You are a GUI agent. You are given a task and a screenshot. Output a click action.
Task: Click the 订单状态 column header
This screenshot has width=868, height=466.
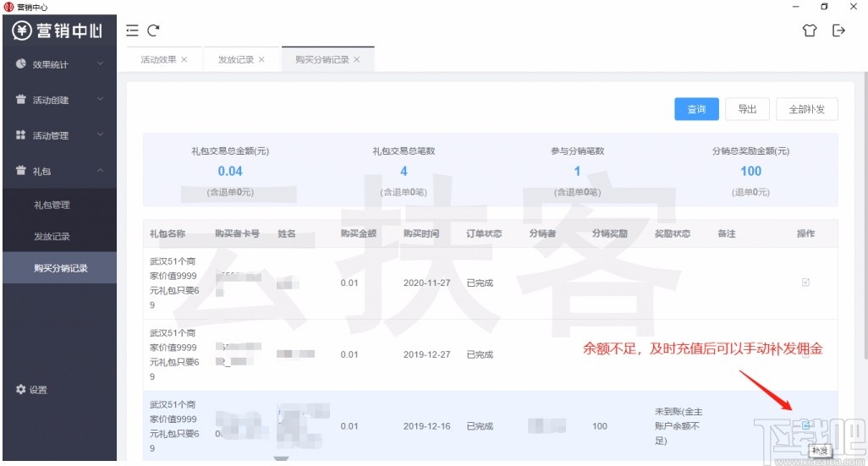(484, 233)
